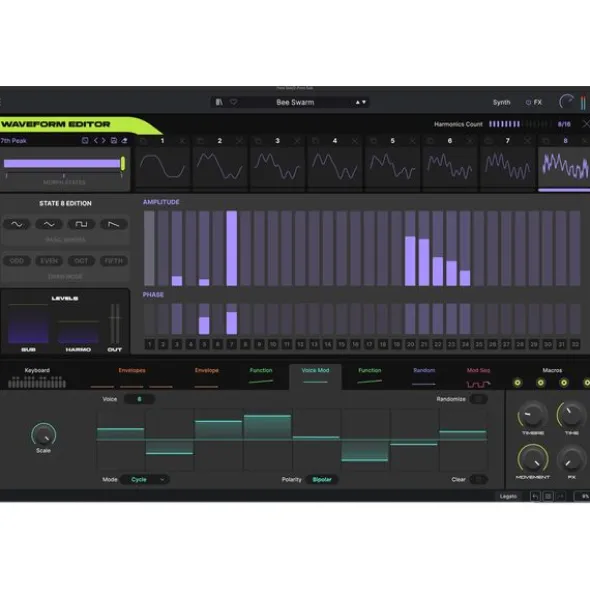Select the state 8 waveform thumbnail
This screenshot has width=590, height=591.
point(564,166)
